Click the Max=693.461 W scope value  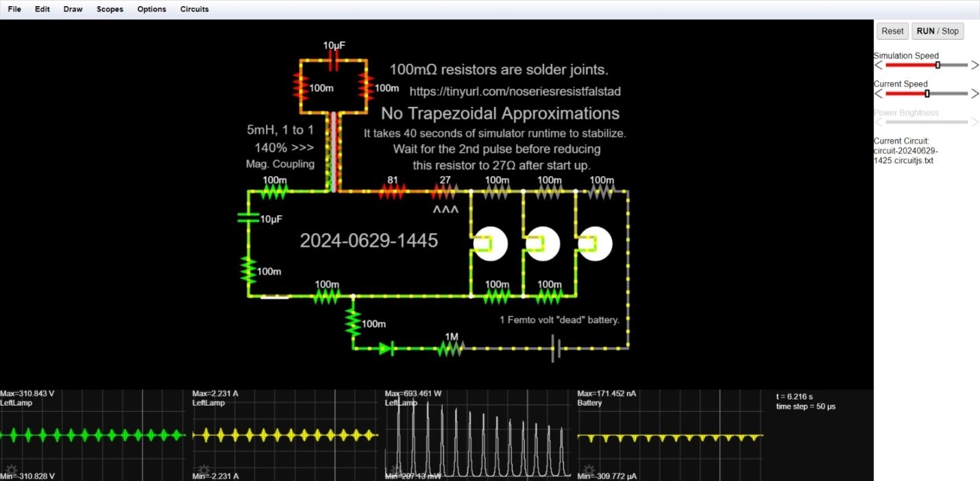[x=413, y=394]
